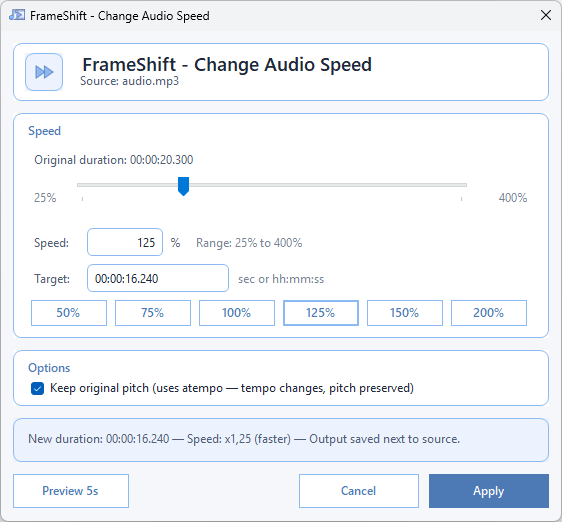
Task: Click the fast-forward icon in header
Action: (44, 72)
